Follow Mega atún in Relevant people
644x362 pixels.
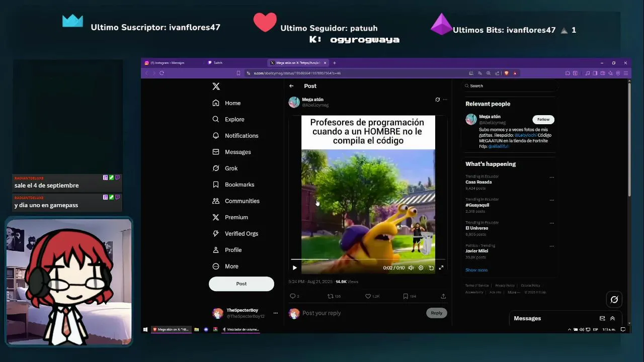click(543, 120)
